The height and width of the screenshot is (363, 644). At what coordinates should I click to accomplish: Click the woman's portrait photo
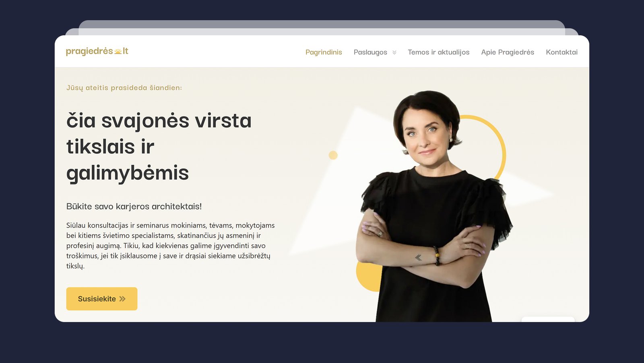(x=434, y=206)
